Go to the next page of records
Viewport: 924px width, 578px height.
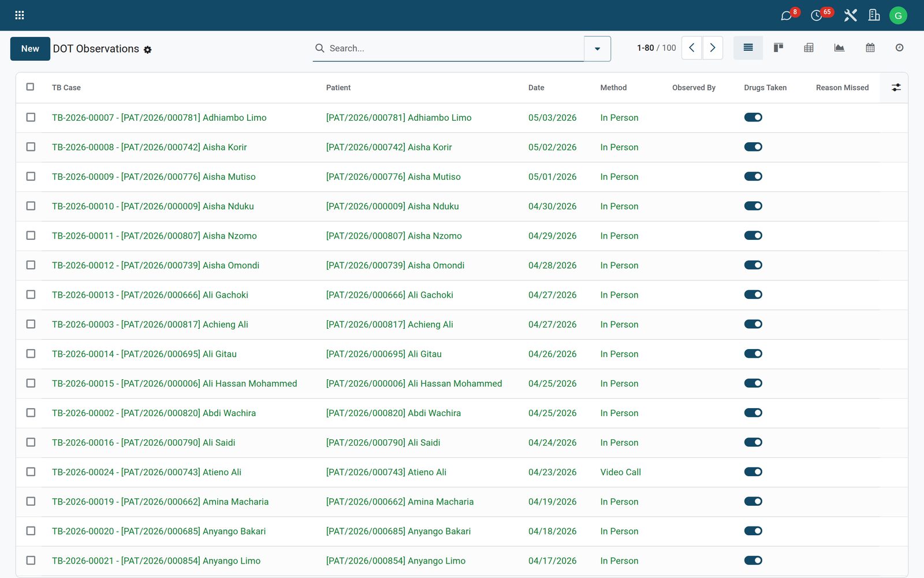[713, 48]
